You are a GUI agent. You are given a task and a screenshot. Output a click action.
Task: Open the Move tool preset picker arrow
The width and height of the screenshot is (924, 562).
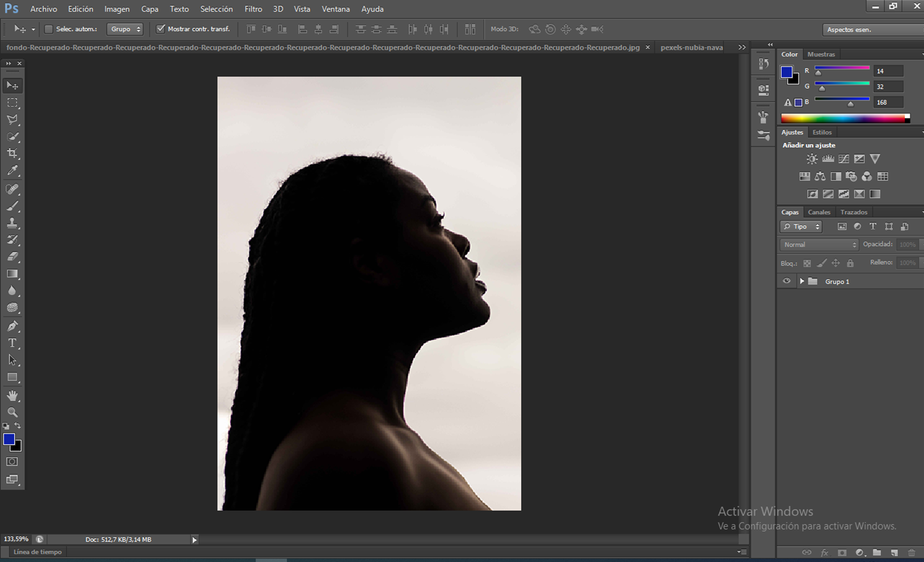[x=33, y=29]
